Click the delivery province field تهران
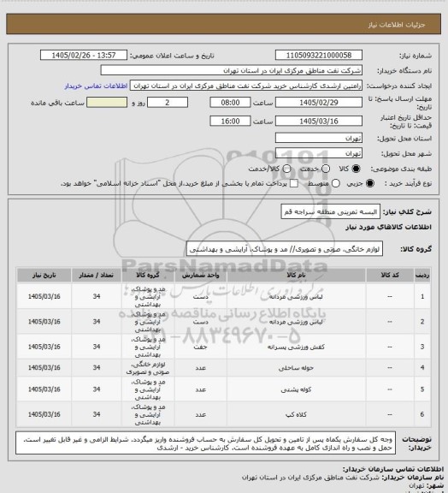Image resolution: width=448 pixels, height=493 pixels. point(319,138)
